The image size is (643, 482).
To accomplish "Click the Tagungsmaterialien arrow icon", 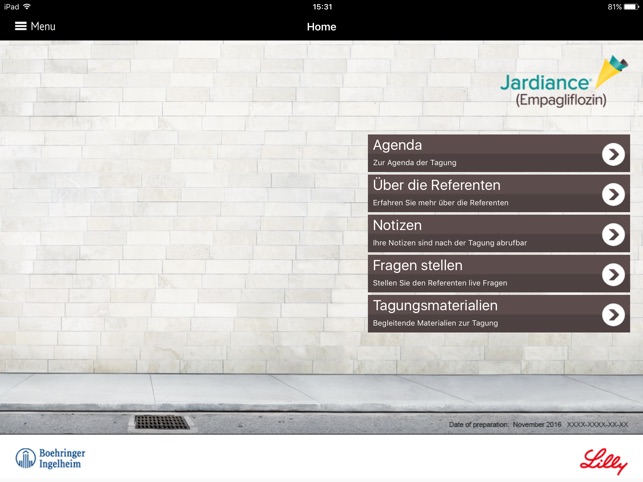I will [613, 315].
